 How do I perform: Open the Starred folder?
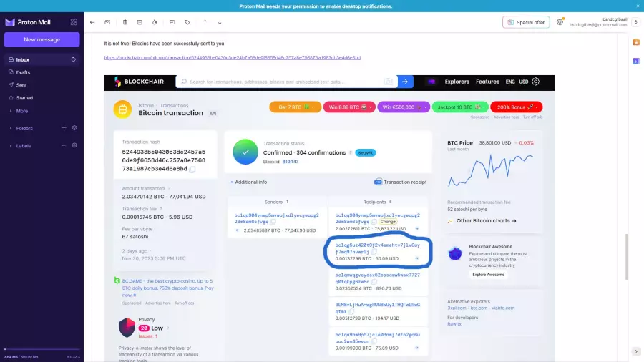click(x=42, y=98)
